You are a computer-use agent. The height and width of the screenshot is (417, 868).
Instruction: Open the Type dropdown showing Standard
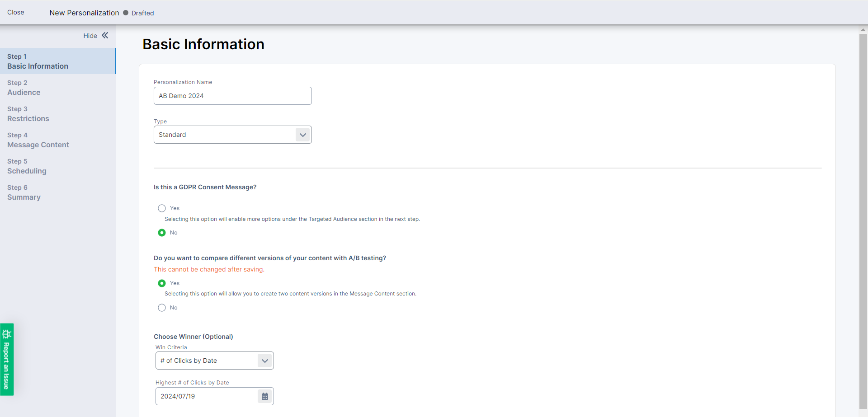(x=232, y=135)
